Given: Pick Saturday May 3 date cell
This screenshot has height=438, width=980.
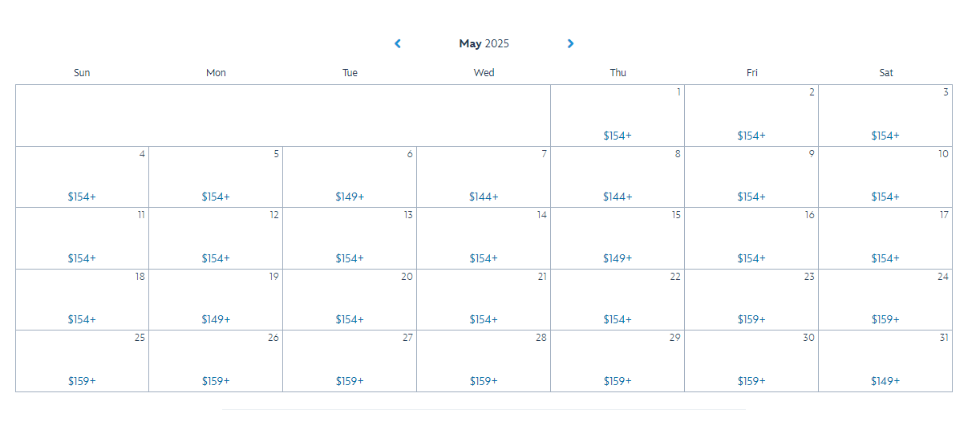Looking at the screenshot, I should click(885, 116).
